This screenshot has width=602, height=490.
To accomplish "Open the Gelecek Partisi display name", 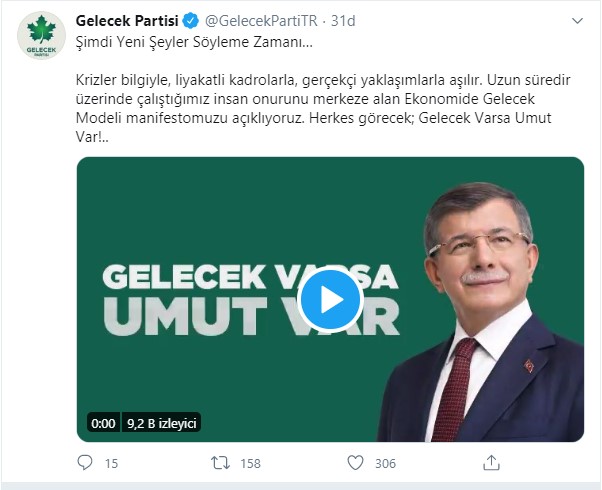I will 126,21.
